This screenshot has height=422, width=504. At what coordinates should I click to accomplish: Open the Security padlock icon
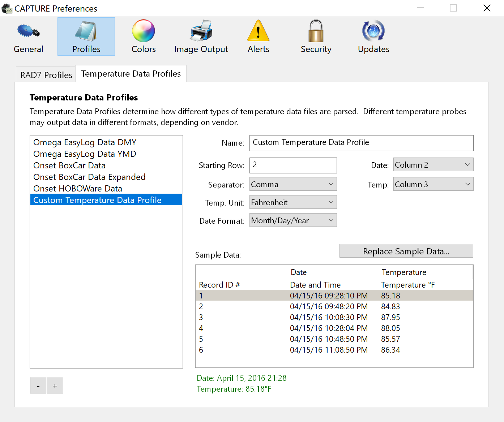tap(316, 31)
